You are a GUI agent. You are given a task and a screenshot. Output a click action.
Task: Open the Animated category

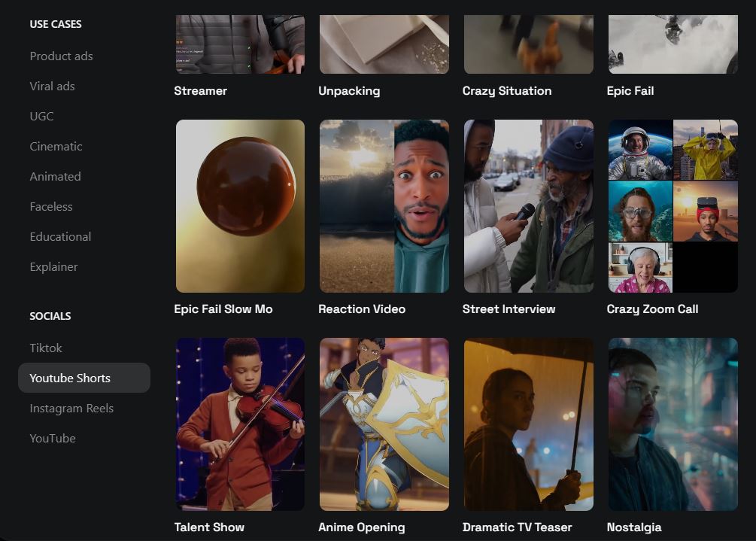[55, 177]
